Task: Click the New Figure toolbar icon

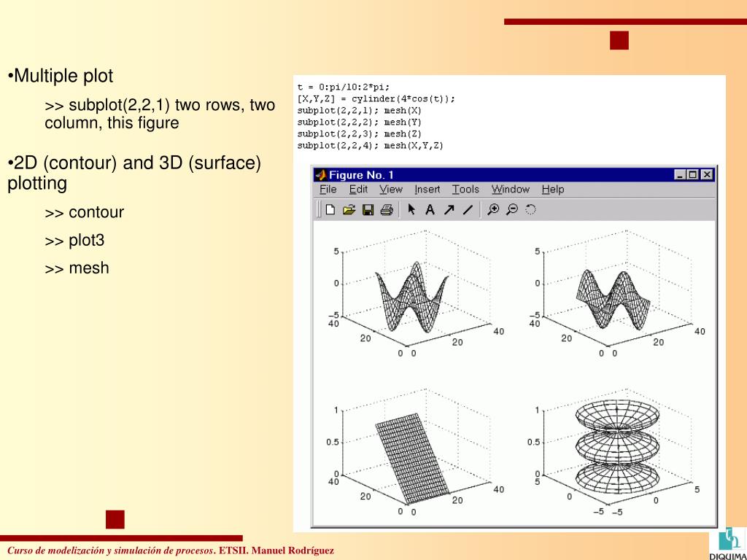Action: tap(330, 209)
